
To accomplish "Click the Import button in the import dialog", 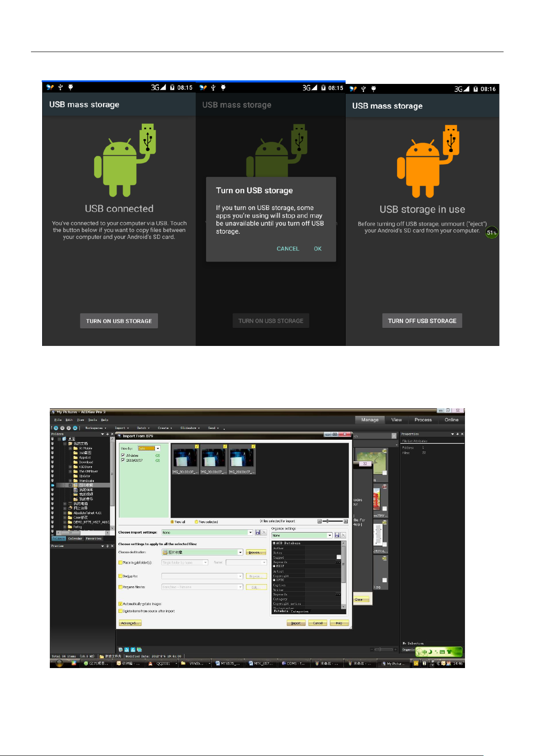I will pyautogui.click(x=296, y=623).
